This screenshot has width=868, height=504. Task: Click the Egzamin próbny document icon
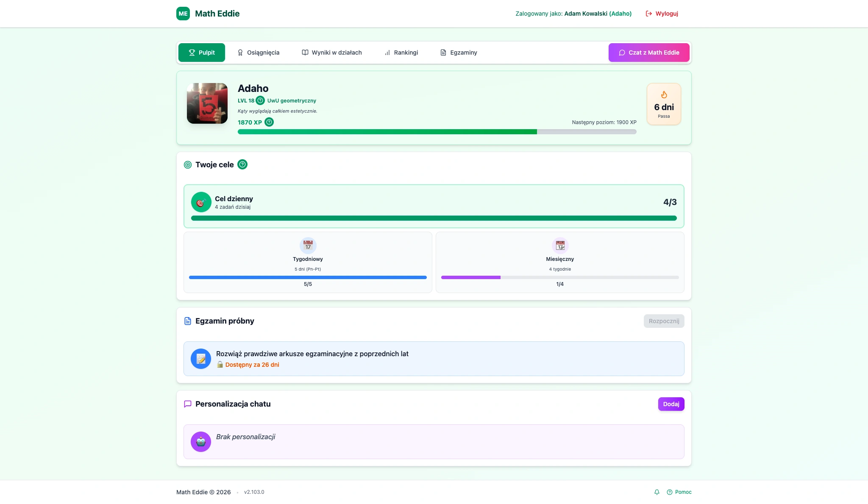[x=188, y=321]
